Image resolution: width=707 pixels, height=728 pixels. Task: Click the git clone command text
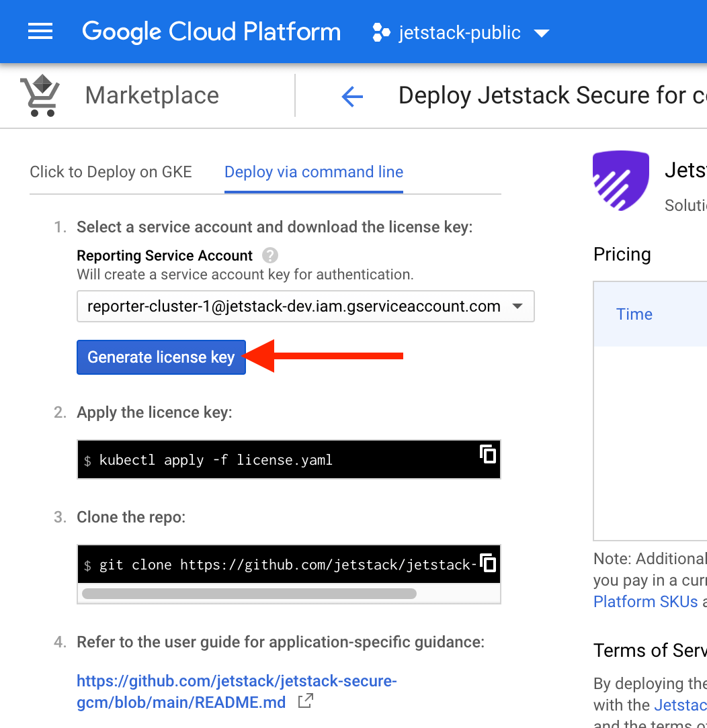(x=288, y=565)
